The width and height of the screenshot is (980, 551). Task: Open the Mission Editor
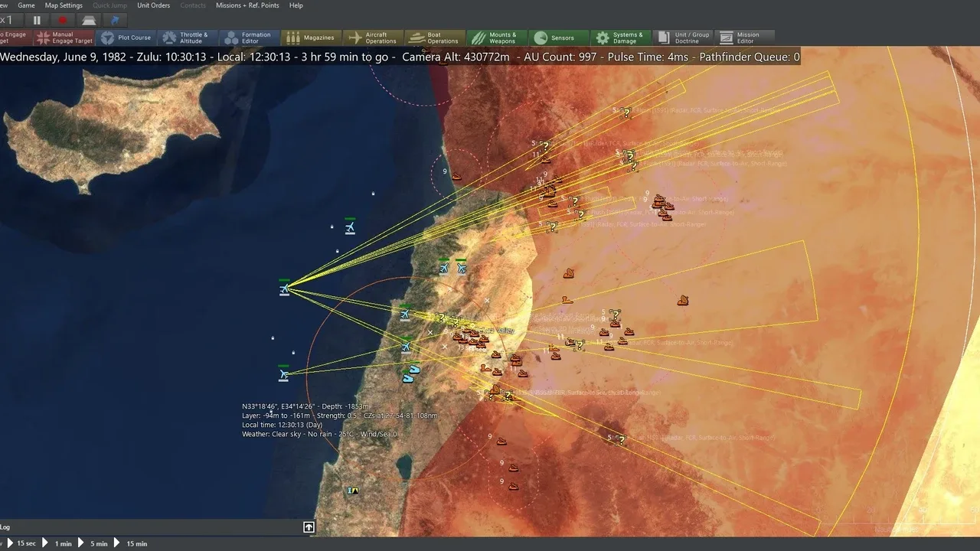tap(741, 37)
